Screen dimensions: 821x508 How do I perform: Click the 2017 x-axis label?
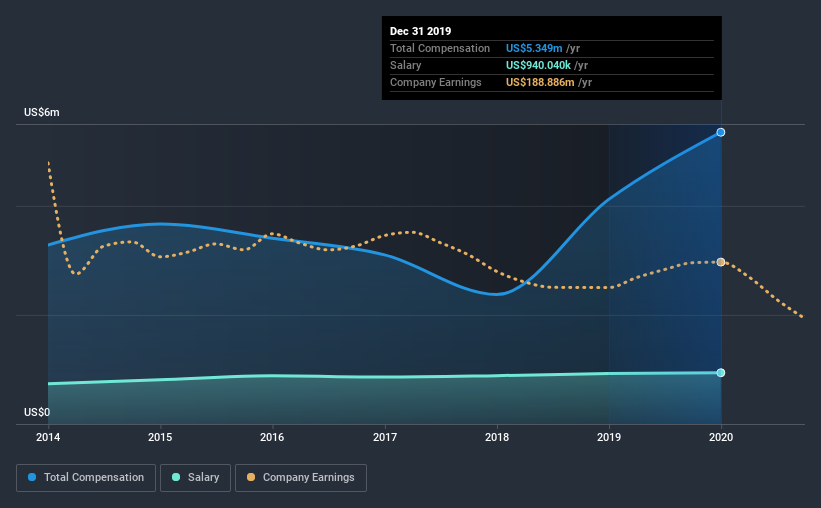385,437
